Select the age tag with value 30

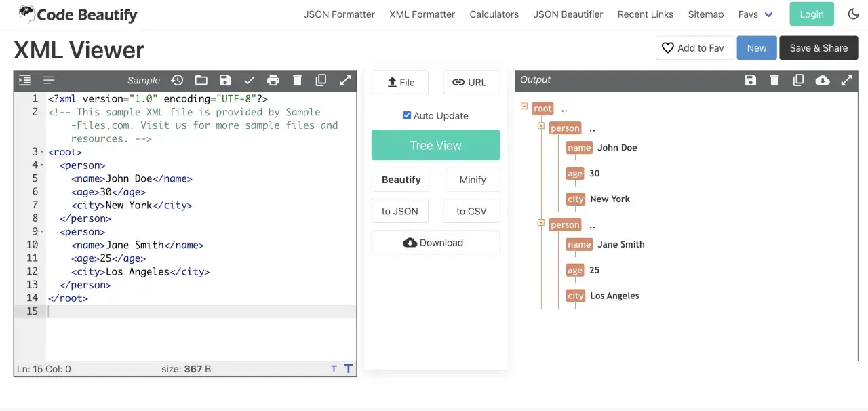(575, 174)
